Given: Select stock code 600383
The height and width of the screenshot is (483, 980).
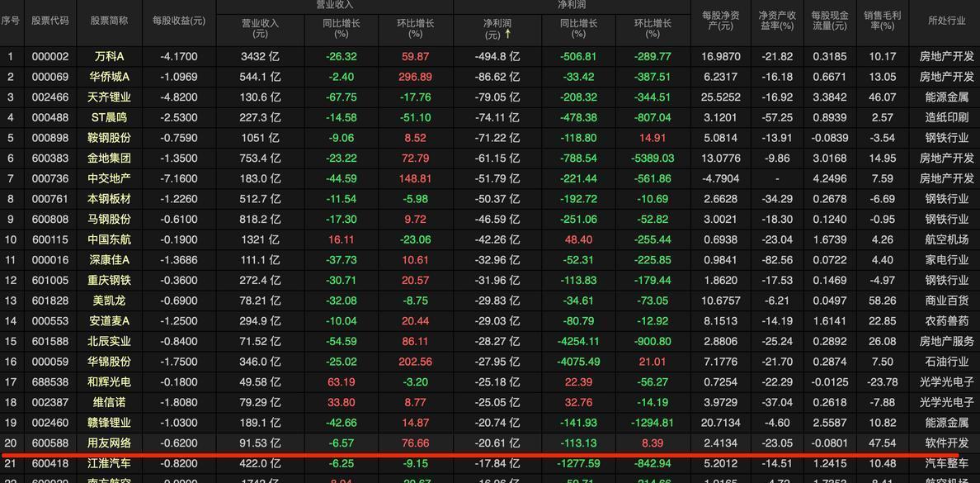Looking at the screenshot, I should tap(50, 159).
